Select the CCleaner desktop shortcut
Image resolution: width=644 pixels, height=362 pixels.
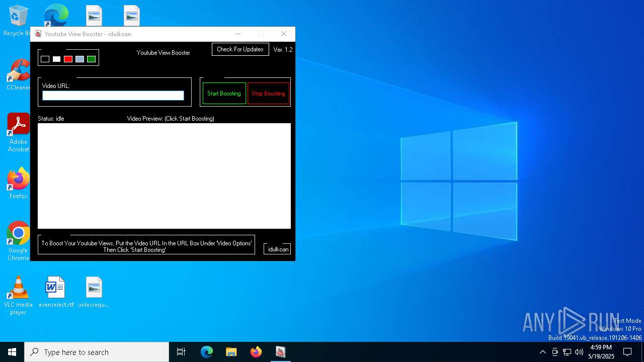[18, 75]
